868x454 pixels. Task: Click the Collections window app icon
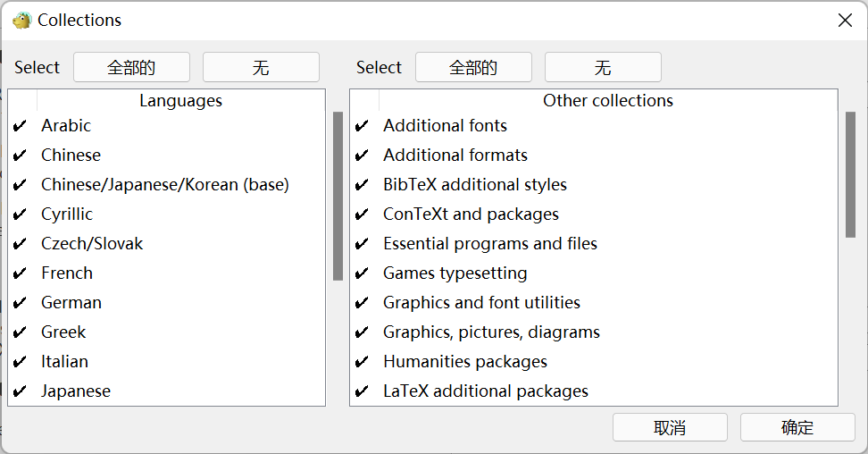(22, 20)
